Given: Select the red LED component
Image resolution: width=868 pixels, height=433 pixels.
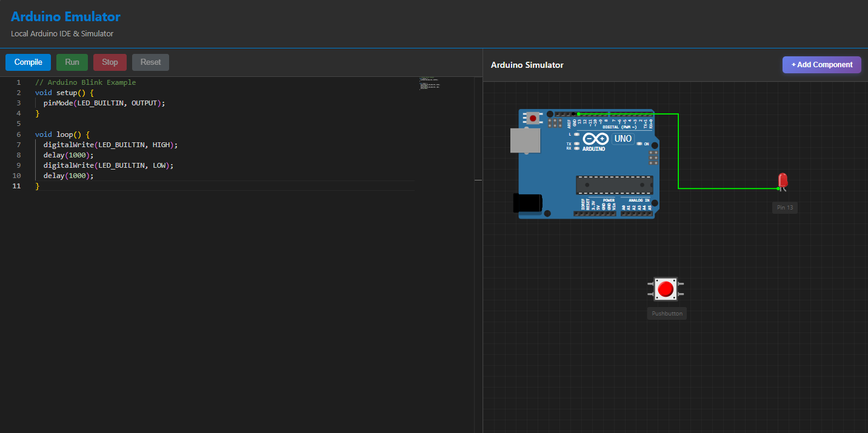Looking at the screenshot, I should pyautogui.click(x=782, y=180).
